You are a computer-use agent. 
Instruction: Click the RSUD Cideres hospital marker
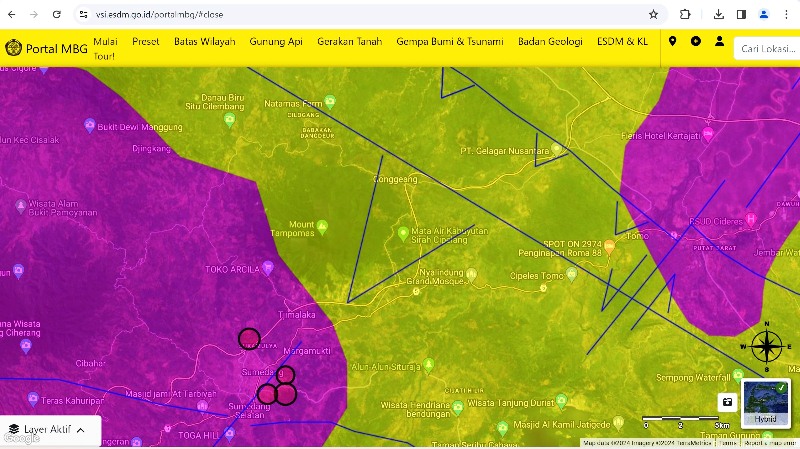click(x=751, y=220)
